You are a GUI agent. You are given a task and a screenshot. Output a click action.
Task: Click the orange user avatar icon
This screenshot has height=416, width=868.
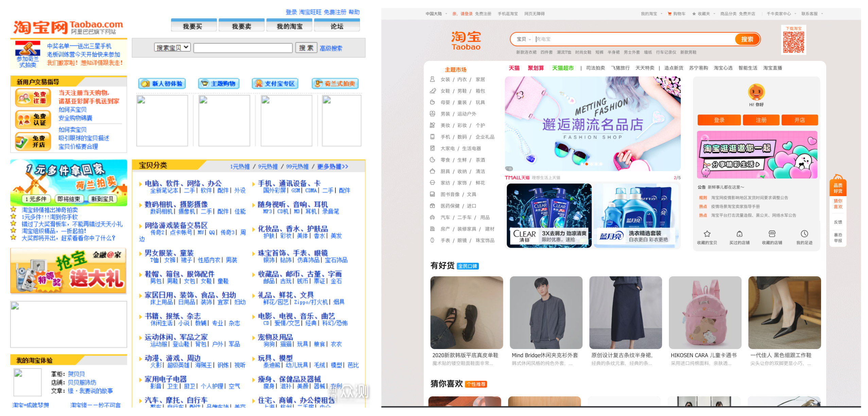[x=756, y=92]
